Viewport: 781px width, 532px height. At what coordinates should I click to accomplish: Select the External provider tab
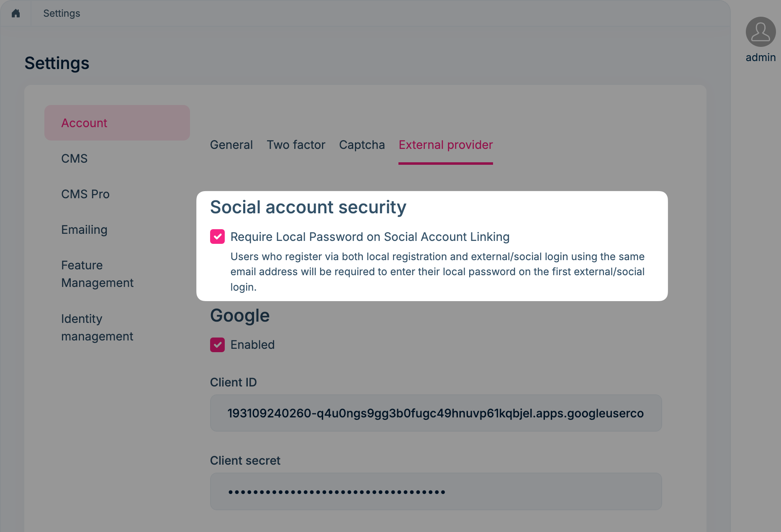pos(445,145)
